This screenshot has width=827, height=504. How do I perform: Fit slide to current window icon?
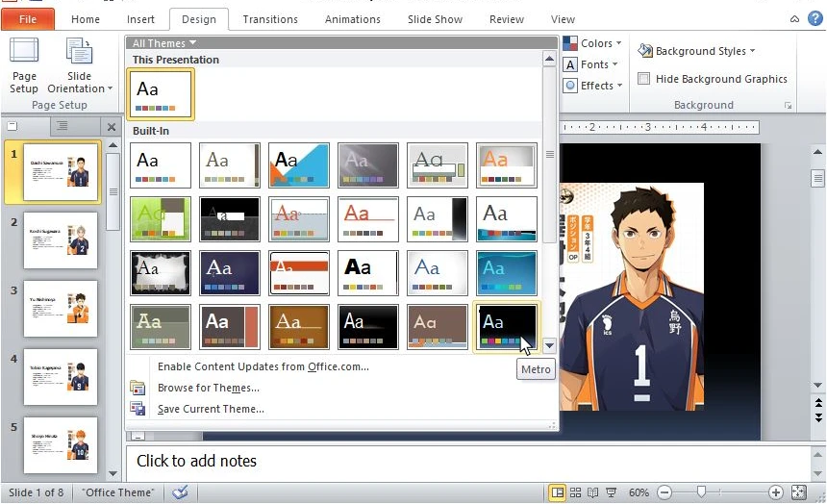click(x=798, y=492)
